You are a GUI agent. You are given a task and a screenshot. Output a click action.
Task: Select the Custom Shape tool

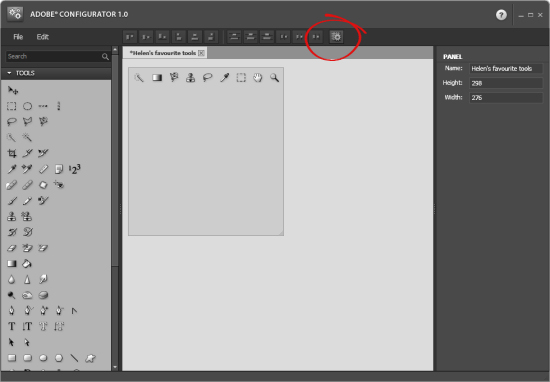(90, 358)
